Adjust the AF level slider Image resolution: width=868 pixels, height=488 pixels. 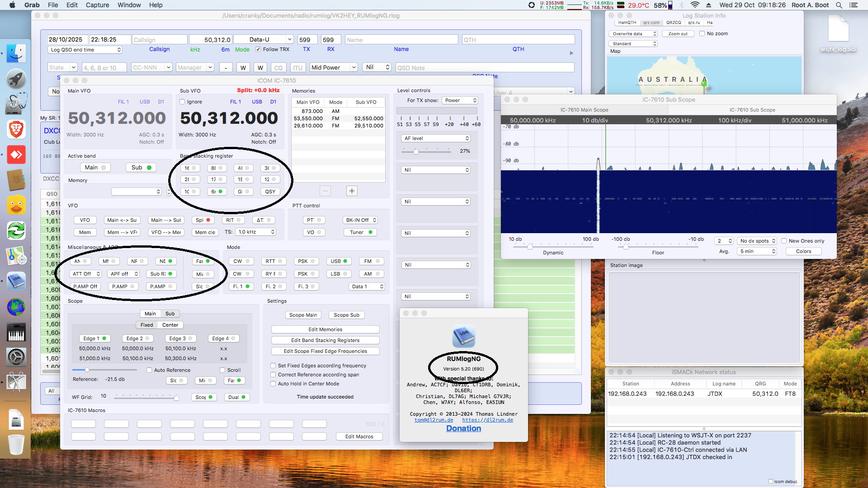pos(416,151)
